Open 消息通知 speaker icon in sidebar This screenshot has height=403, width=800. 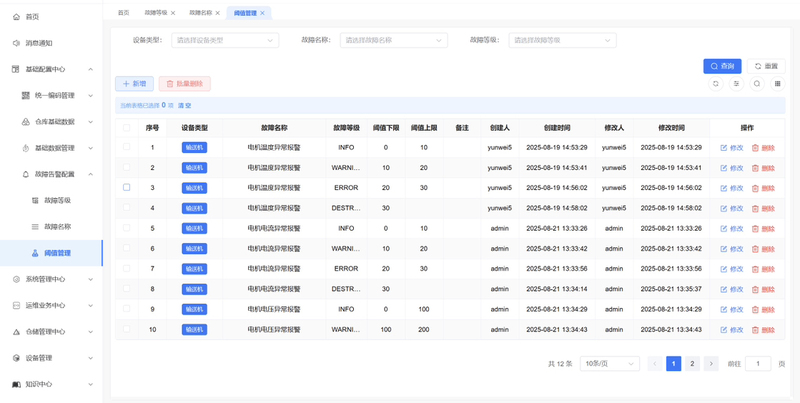[16, 43]
